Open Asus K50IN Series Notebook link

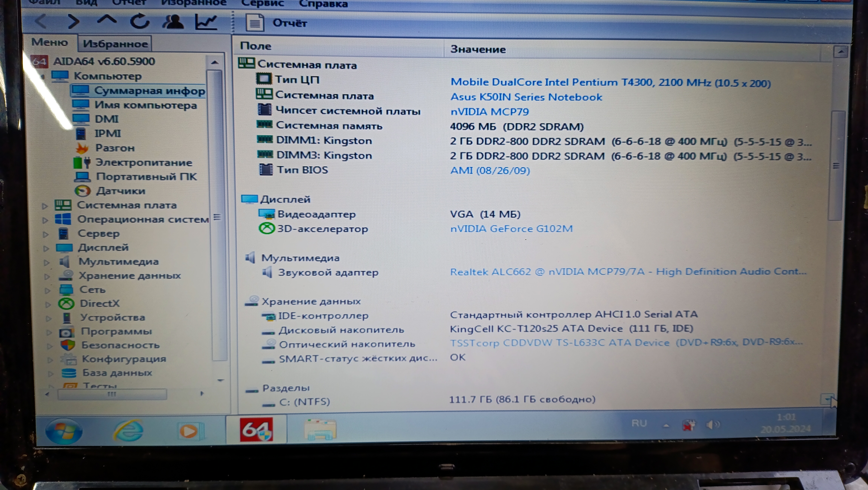526,97
